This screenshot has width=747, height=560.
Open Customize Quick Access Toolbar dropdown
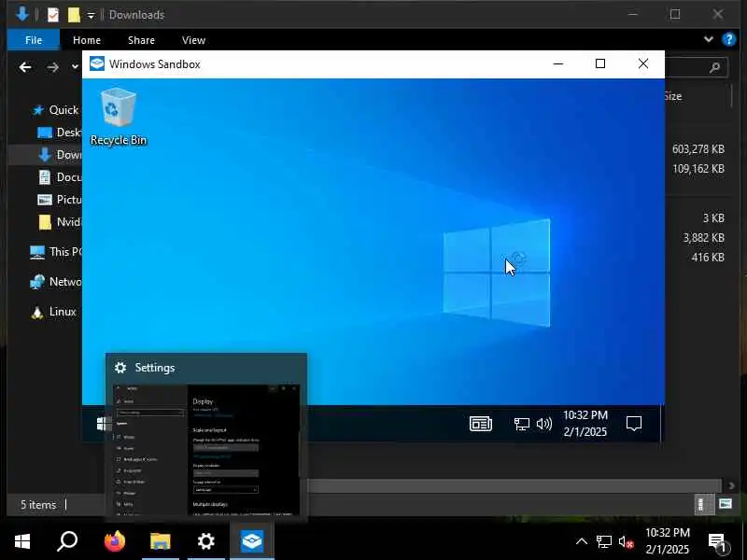(x=91, y=16)
